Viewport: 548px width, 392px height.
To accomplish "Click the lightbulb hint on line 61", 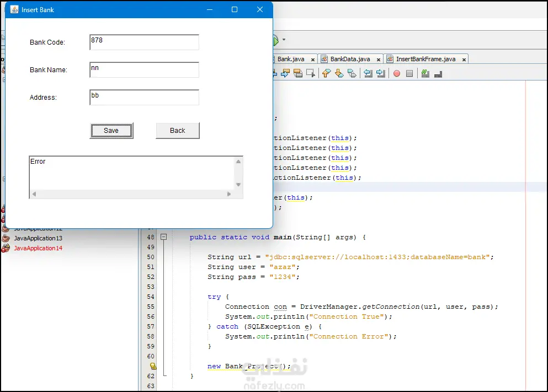I will click(153, 366).
